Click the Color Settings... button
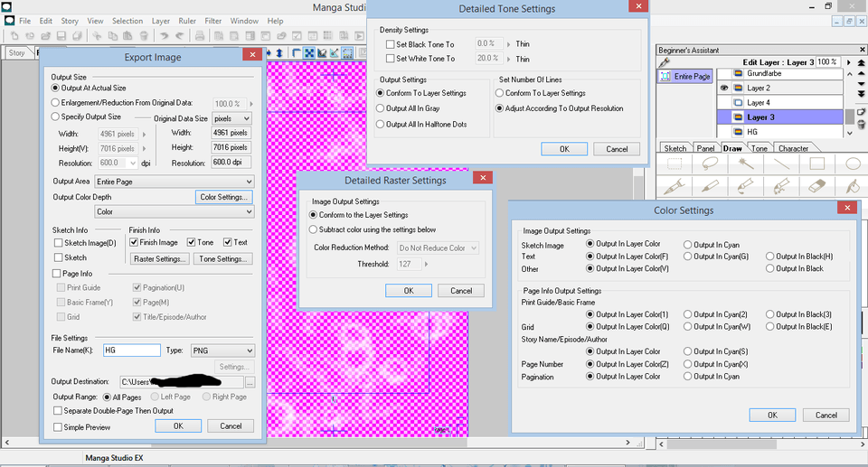 pos(223,197)
